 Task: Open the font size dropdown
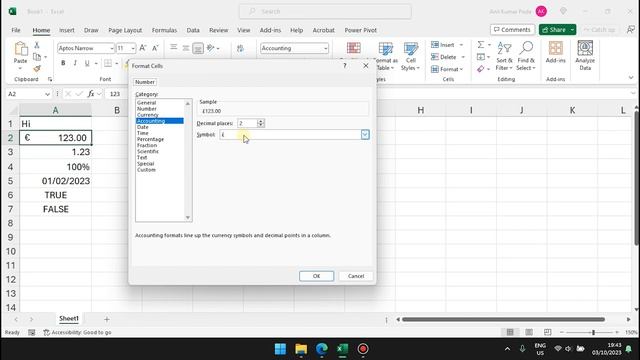point(133,48)
